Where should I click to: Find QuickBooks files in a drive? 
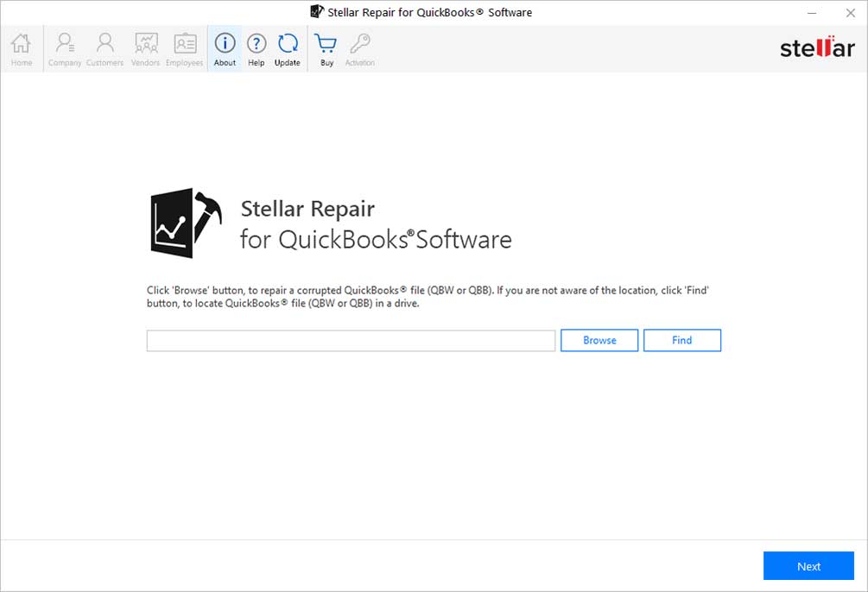pos(681,340)
